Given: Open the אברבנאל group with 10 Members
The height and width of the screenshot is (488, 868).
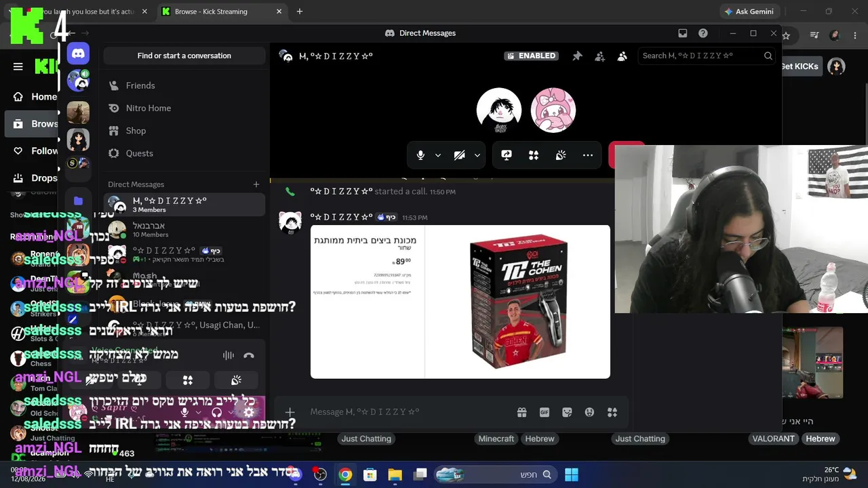Looking at the screenshot, I should pos(184,230).
